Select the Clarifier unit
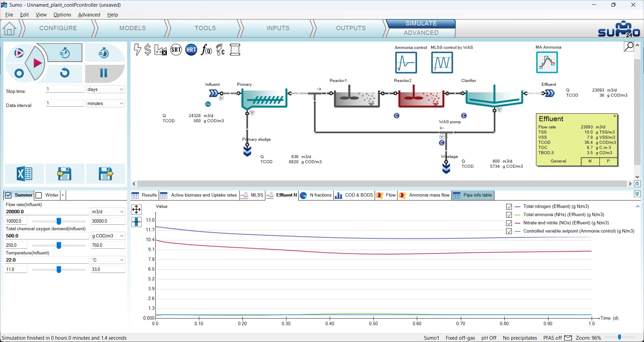 (x=494, y=97)
